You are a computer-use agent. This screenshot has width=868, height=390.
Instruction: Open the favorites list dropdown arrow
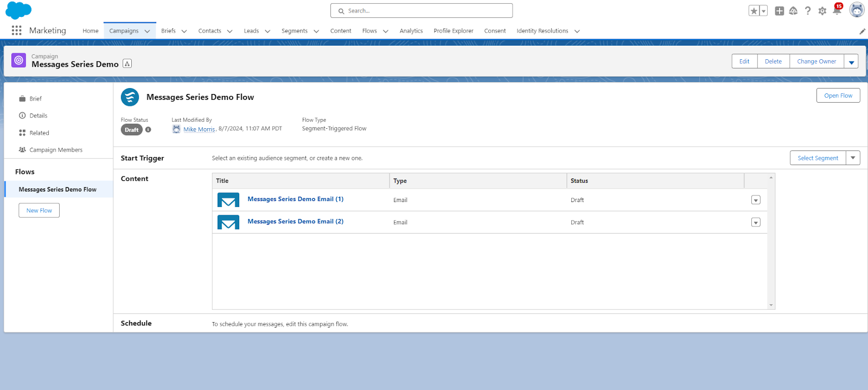pyautogui.click(x=763, y=11)
